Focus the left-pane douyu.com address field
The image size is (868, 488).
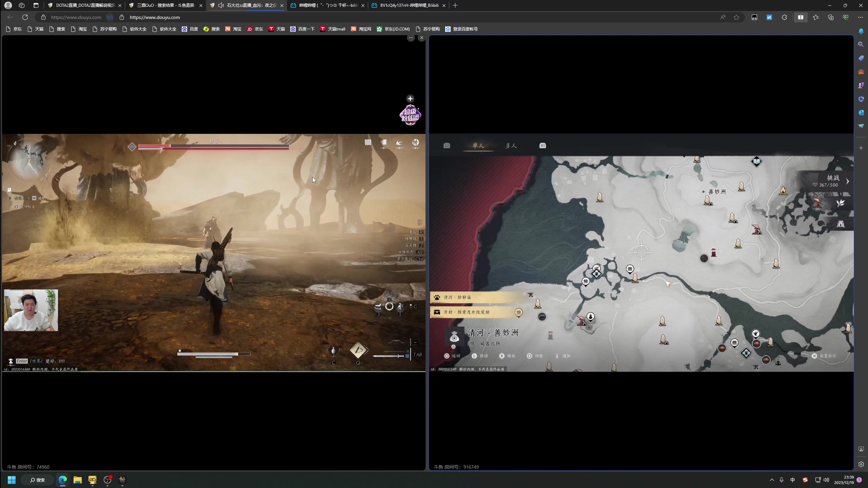[x=76, y=17]
